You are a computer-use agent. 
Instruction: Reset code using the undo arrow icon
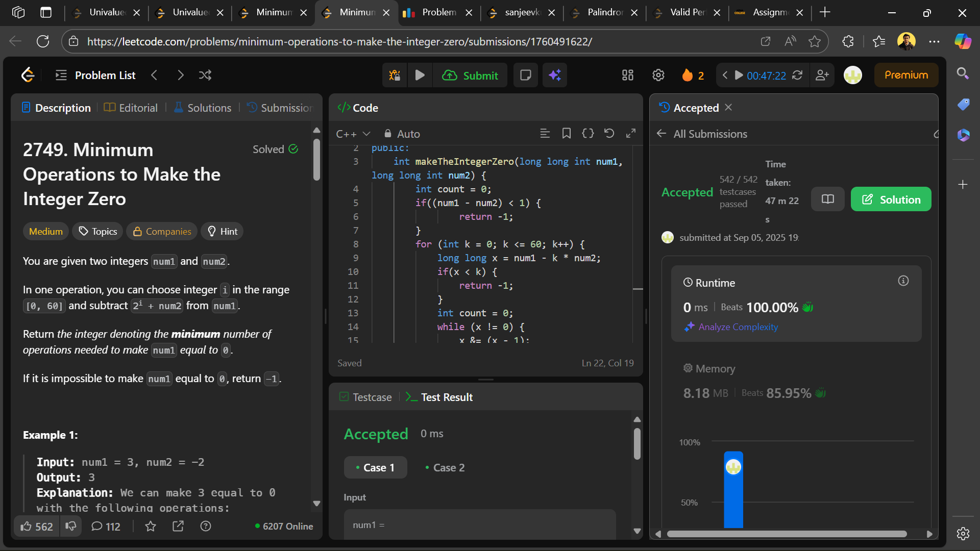(x=609, y=134)
